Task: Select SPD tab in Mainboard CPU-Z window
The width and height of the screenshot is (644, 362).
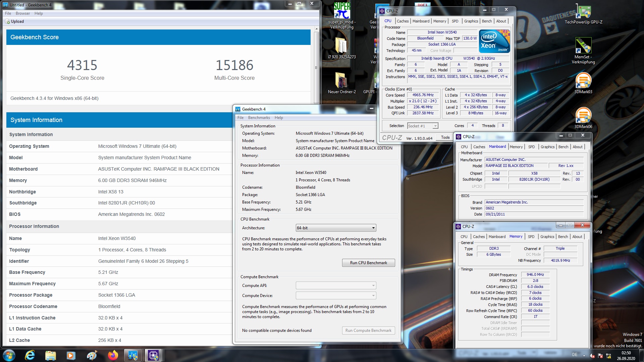Action: [x=531, y=147]
